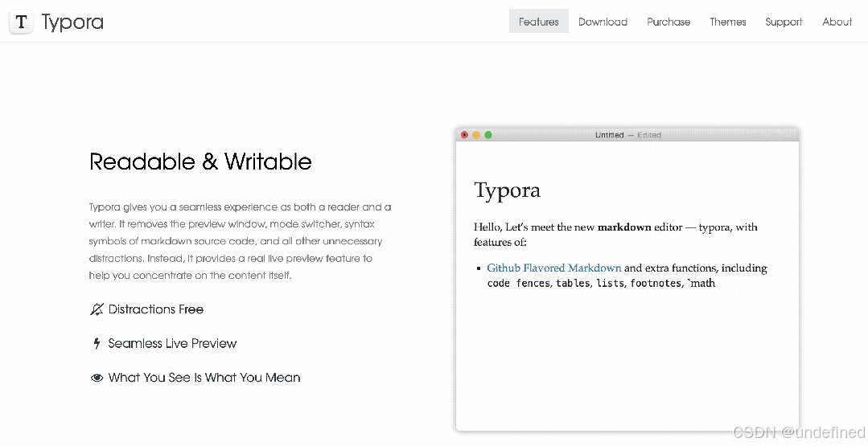Click the green zoom dot in demo window

tap(488, 135)
